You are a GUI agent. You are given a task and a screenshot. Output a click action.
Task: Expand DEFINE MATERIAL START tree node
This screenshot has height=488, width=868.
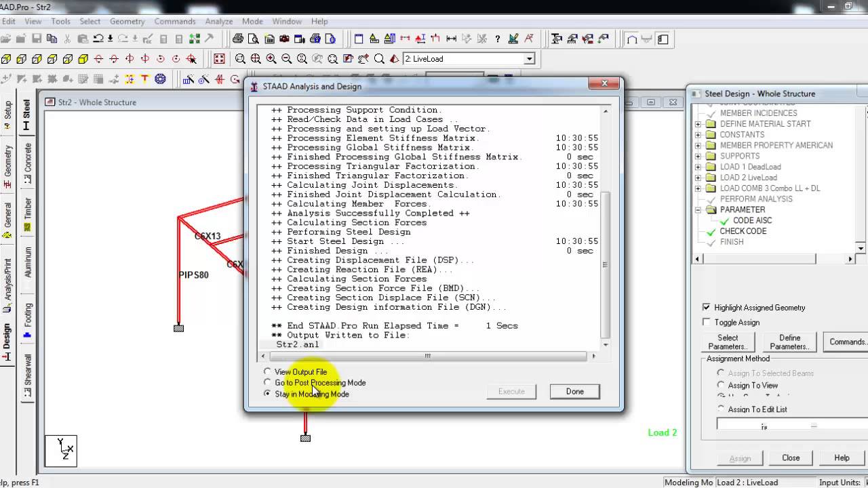[x=698, y=124]
